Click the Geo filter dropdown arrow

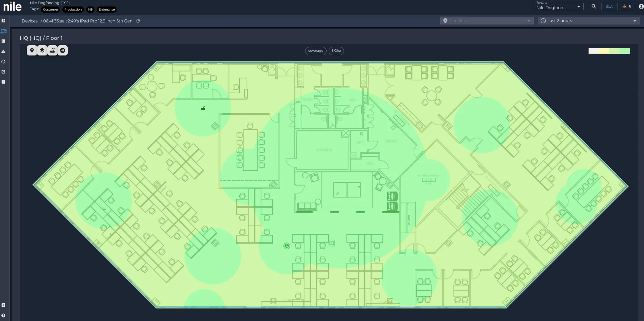[529, 21]
